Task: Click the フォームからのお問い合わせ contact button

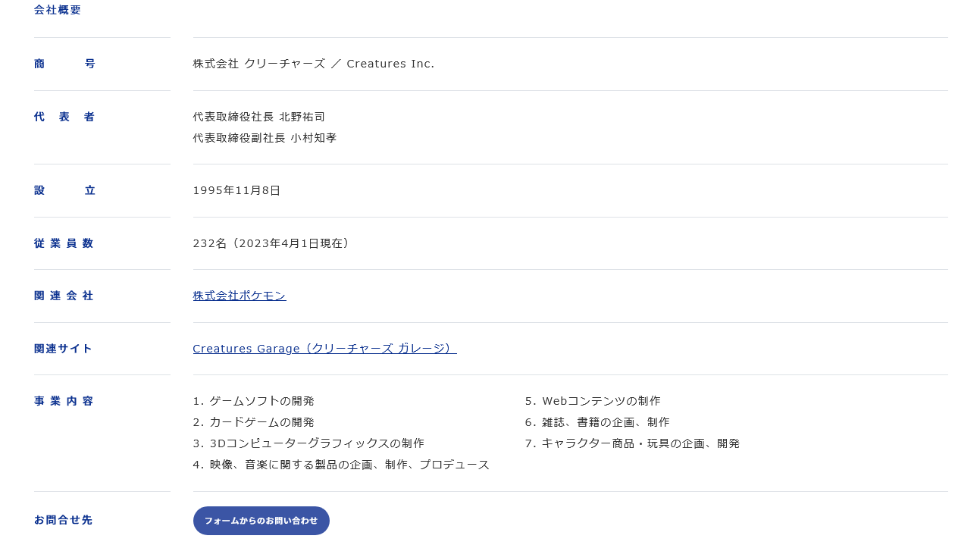Action: click(261, 521)
